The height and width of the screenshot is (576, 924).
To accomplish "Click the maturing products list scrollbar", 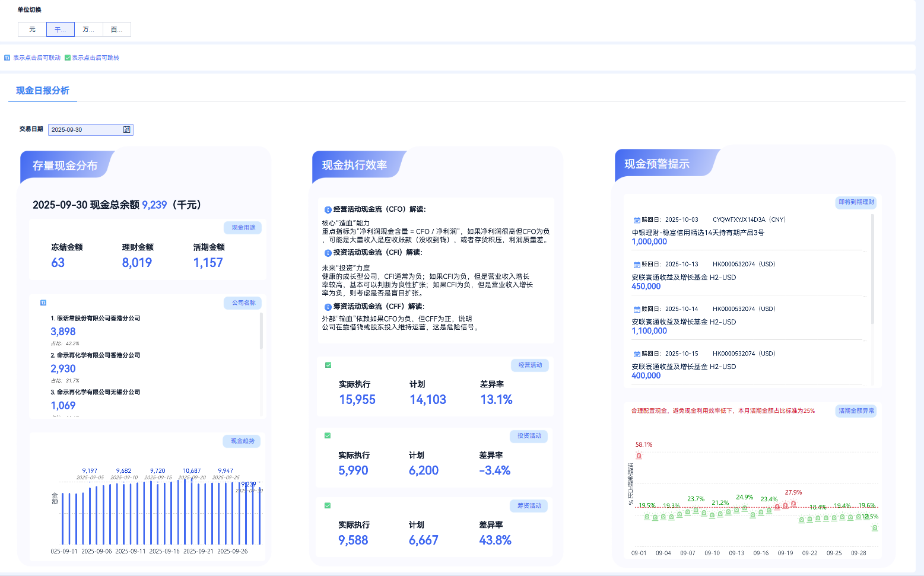I will pos(872,269).
